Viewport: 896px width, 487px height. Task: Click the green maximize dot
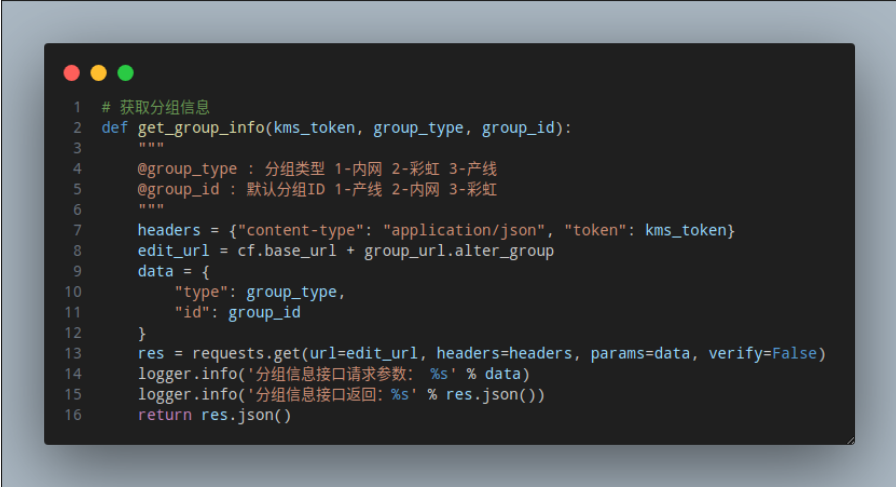tap(126, 73)
